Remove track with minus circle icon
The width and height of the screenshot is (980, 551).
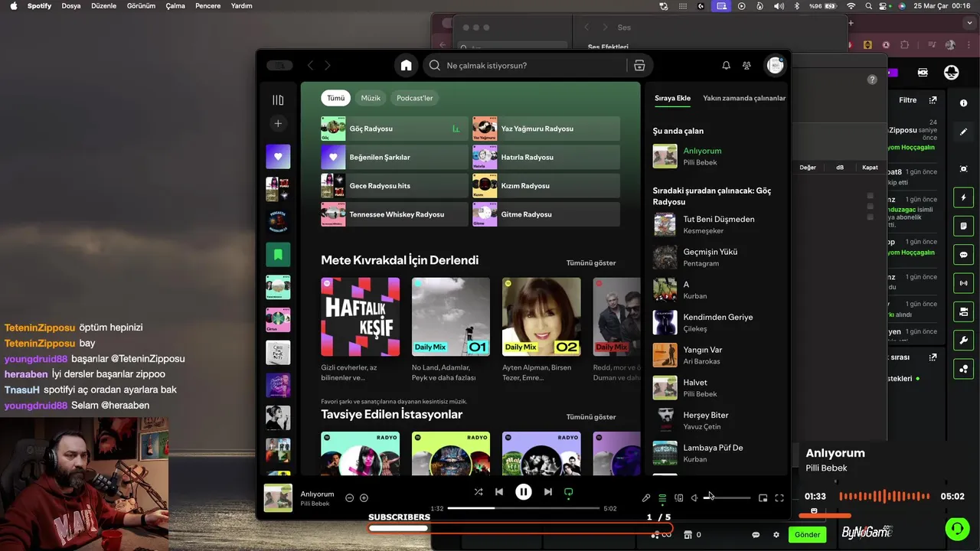[349, 497]
